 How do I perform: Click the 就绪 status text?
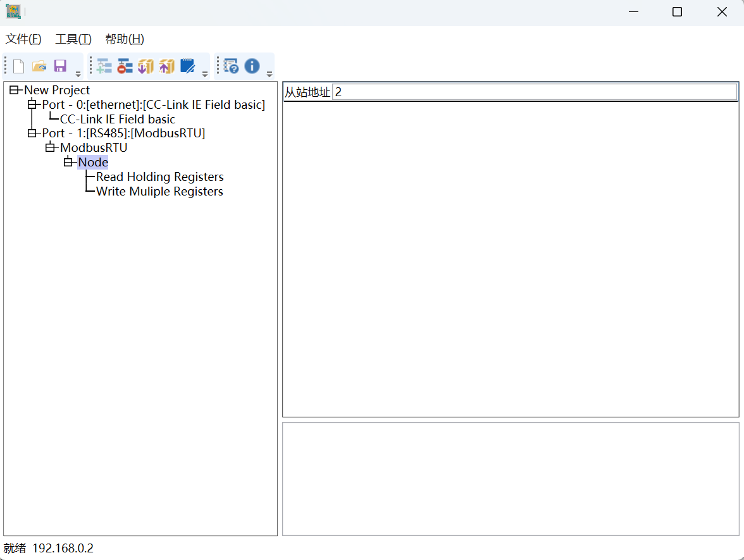tap(15, 548)
